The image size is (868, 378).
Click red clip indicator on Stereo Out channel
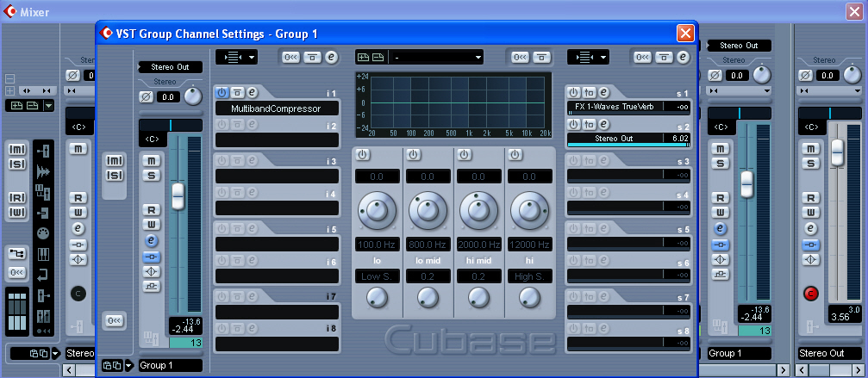point(811,294)
